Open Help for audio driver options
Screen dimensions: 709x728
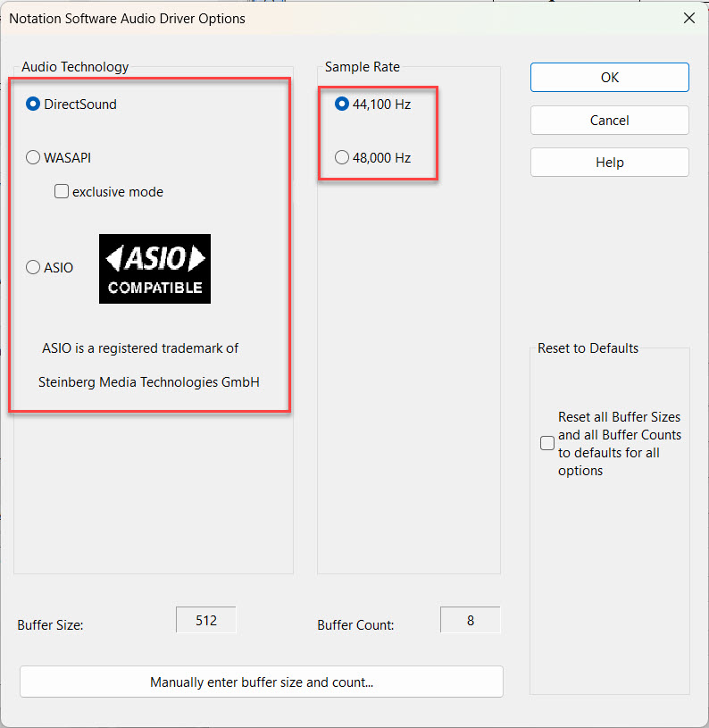click(x=609, y=163)
